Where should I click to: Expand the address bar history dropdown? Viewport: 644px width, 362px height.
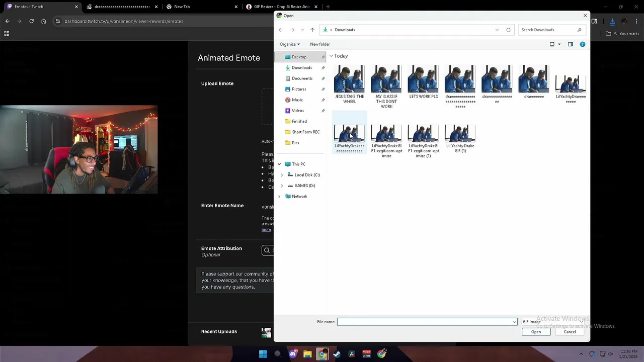tap(497, 30)
